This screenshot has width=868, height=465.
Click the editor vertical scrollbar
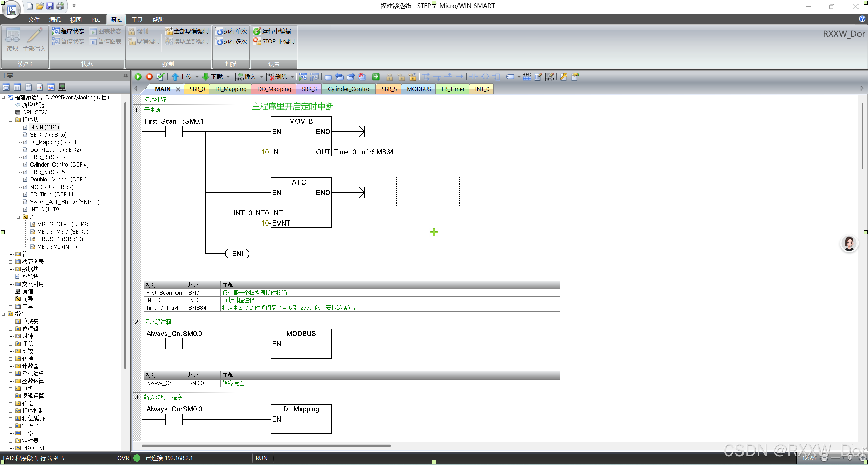(862, 136)
